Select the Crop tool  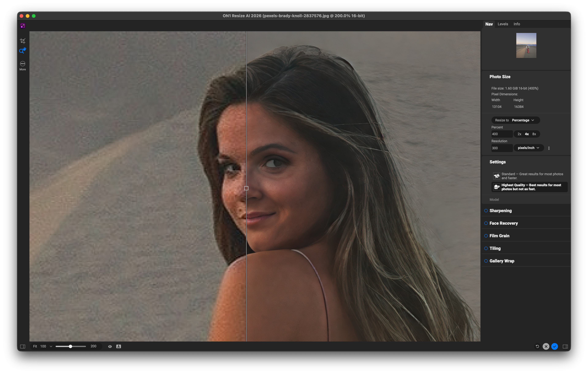pyautogui.click(x=23, y=41)
